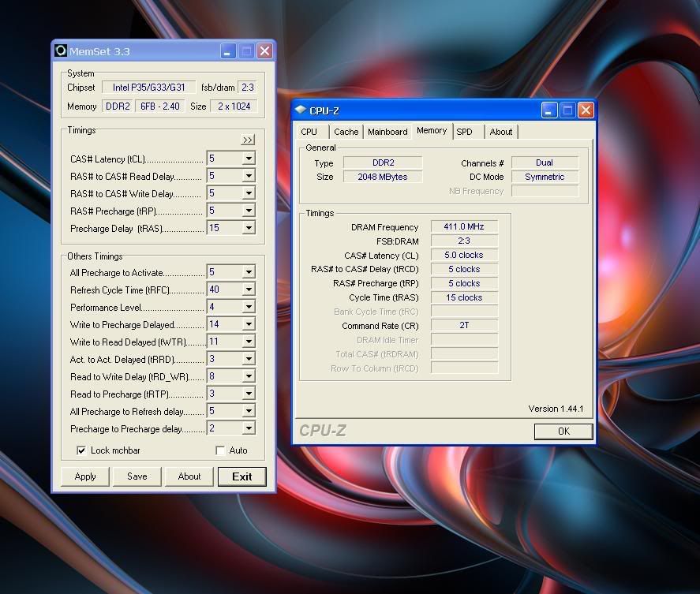The width and height of the screenshot is (700, 594).
Task: Click the CPU-Z Size value 2048 MBytes
Action: coord(383,177)
